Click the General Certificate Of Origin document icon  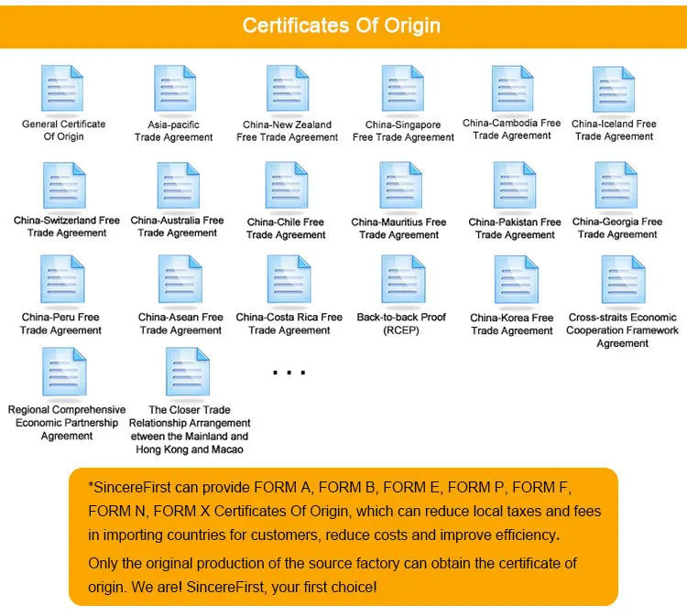pos(62,88)
